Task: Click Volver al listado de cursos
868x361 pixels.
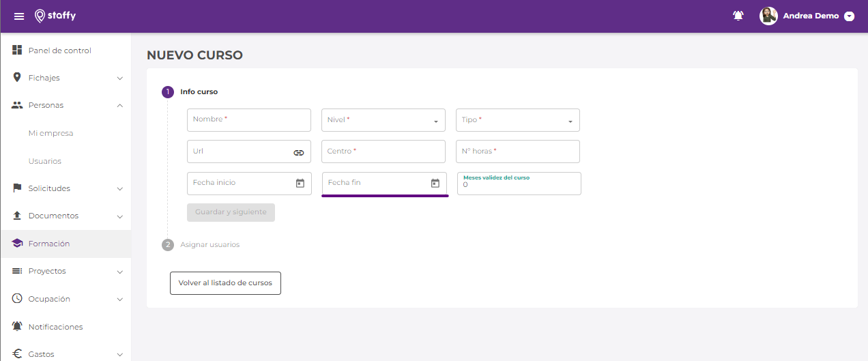Action: click(225, 283)
